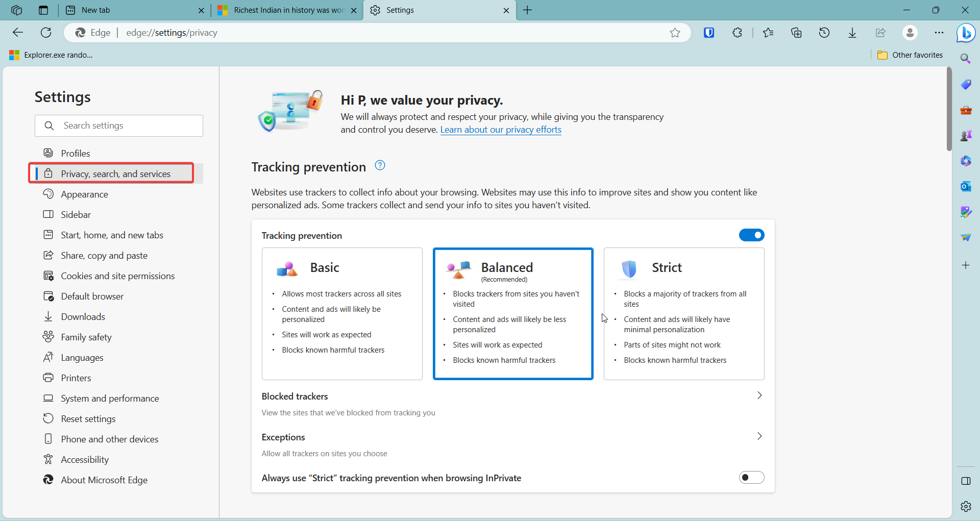Select the Balanced tracking prevention card
The image size is (980, 521).
point(513,314)
